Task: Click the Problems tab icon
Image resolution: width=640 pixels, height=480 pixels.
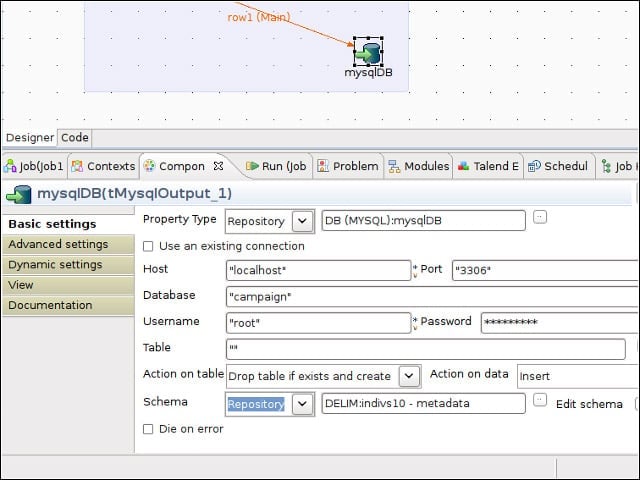Action: coord(323,166)
